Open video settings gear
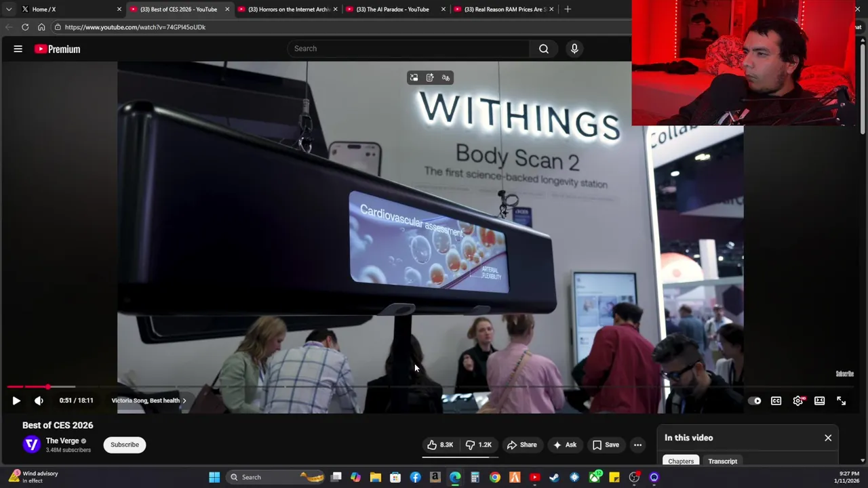868x488 pixels. (798, 401)
